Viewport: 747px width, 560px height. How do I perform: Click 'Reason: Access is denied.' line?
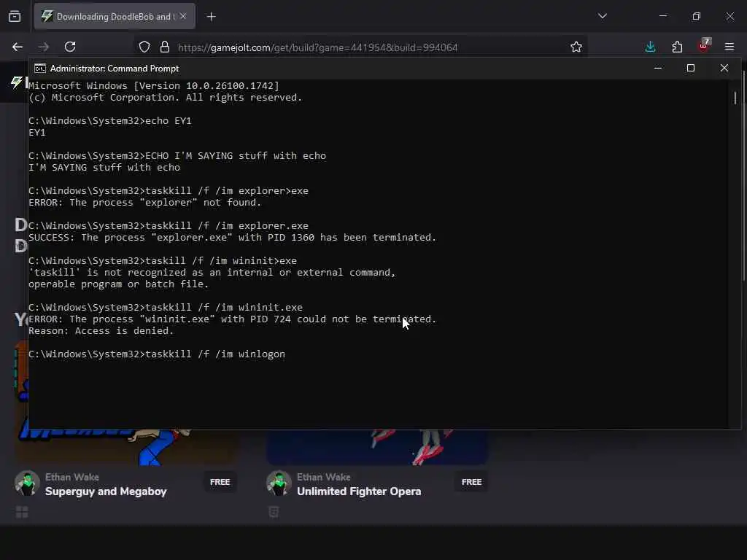(x=101, y=331)
